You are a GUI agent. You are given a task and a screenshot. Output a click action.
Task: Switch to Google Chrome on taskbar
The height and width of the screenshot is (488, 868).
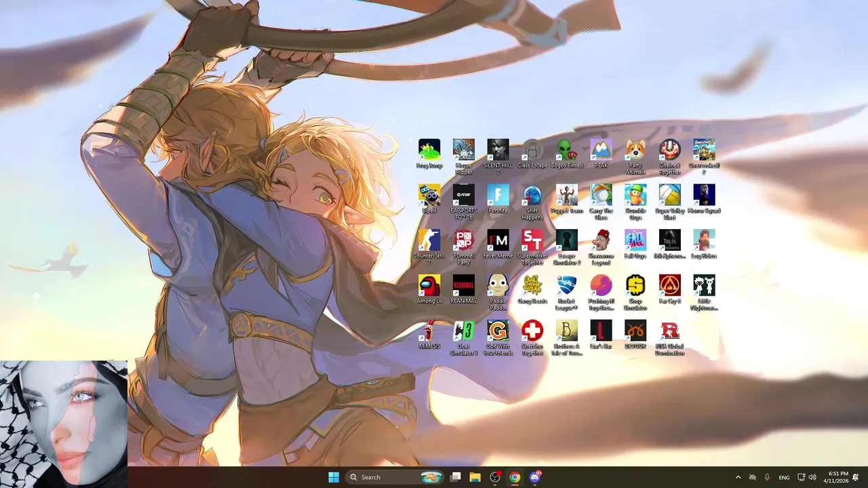point(515,477)
